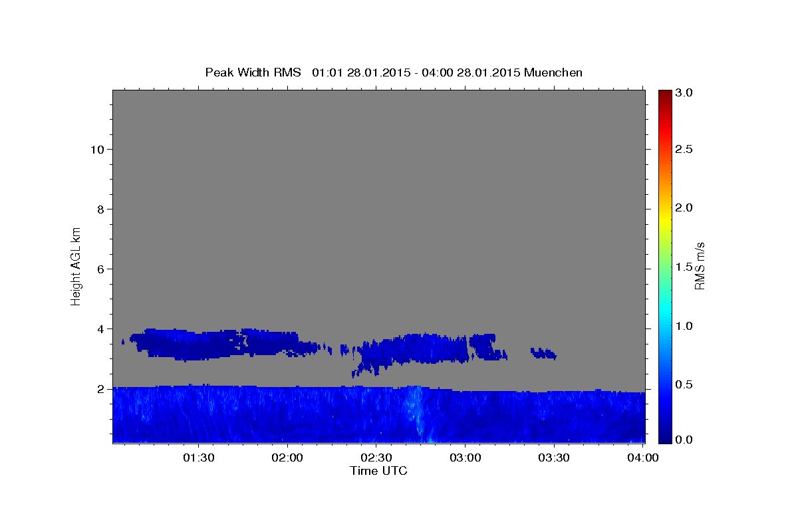Screen dimensions: 798x532
Task: Click the RMS colorbar gradient
Action: tap(665, 266)
